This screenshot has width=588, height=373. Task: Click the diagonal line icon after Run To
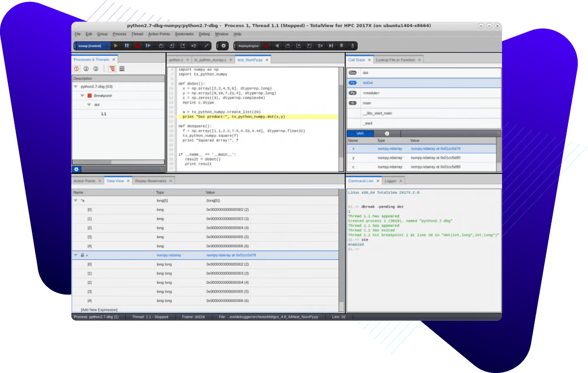[206, 46]
